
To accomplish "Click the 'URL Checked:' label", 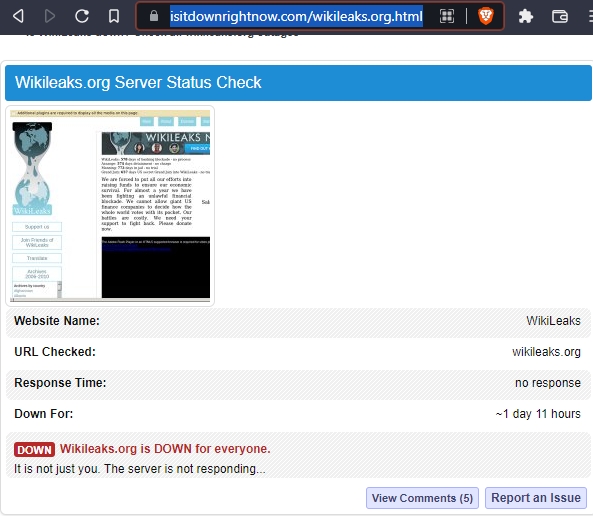I will 55,352.
